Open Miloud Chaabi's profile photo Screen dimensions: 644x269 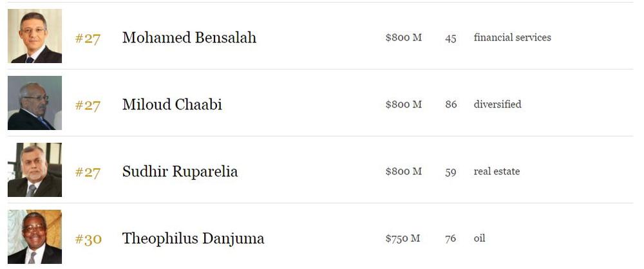pyautogui.click(x=35, y=103)
